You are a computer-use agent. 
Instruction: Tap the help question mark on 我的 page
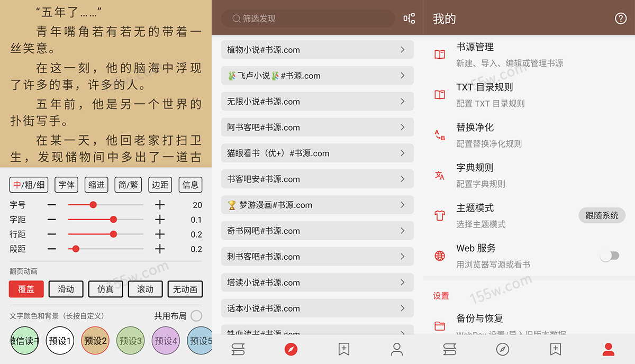pos(621,17)
